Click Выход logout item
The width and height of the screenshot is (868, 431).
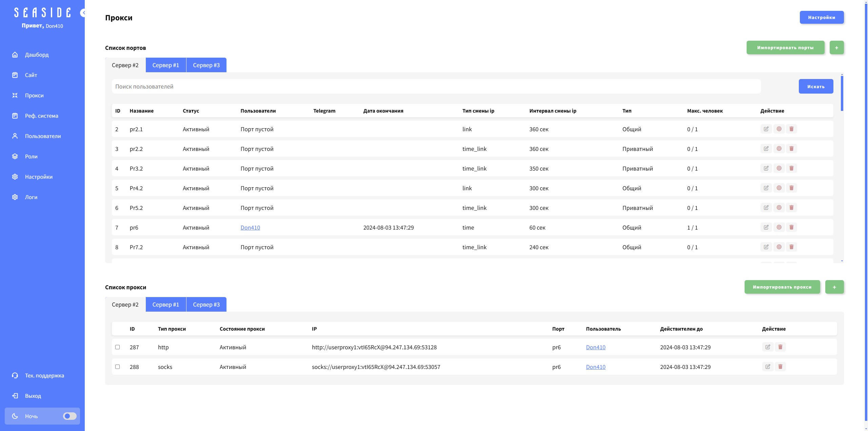pos(33,396)
